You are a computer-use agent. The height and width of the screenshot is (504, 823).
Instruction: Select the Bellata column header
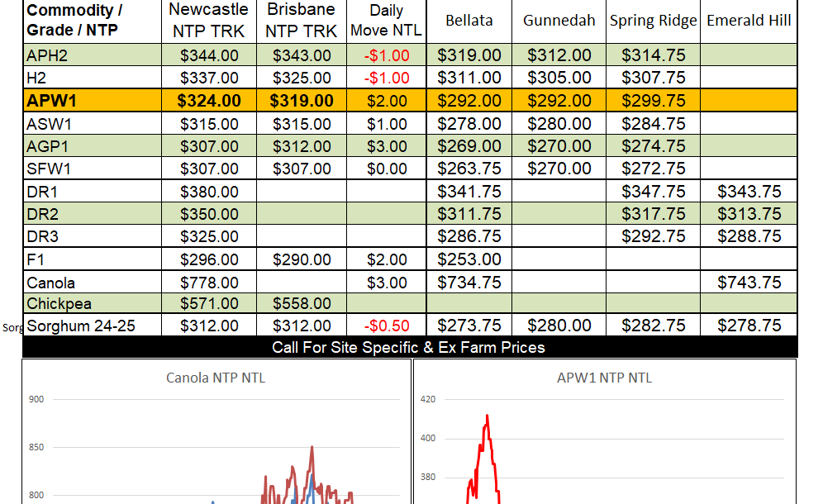(469, 21)
